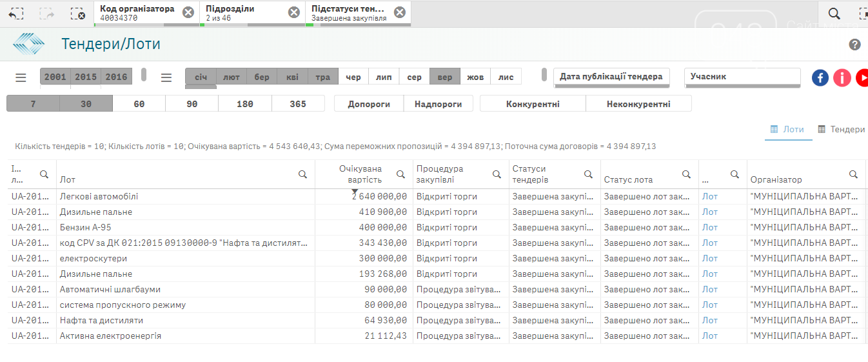Open Лот link for Бензин А-95

click(710, 227)
